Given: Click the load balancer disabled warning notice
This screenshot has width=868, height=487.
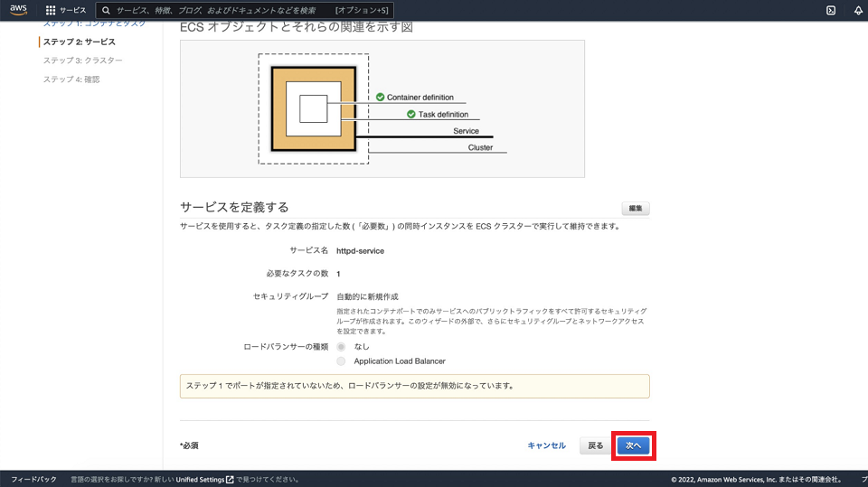Looking at the screenshot, I should (x=415, y=387).
